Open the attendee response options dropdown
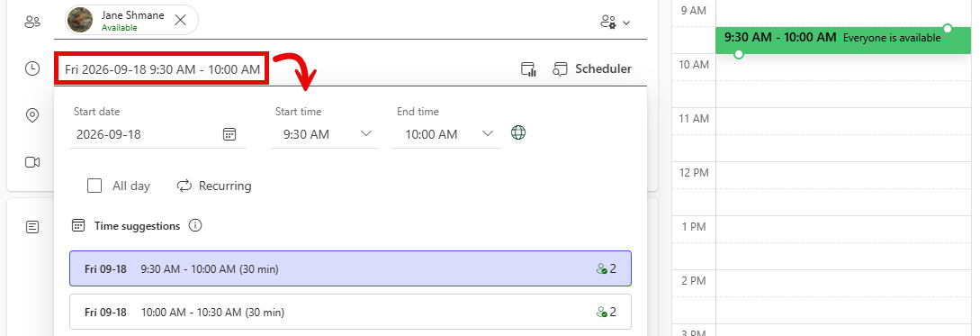 point(615,23)
